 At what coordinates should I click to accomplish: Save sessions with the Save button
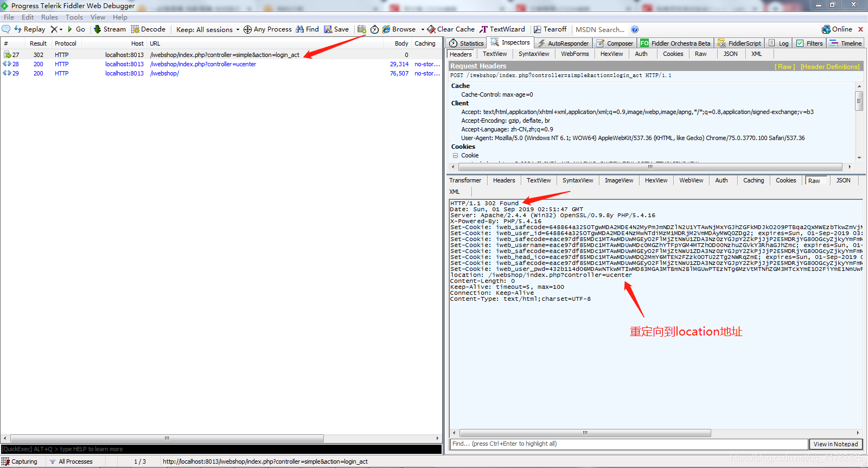click(x=336, y=29)
